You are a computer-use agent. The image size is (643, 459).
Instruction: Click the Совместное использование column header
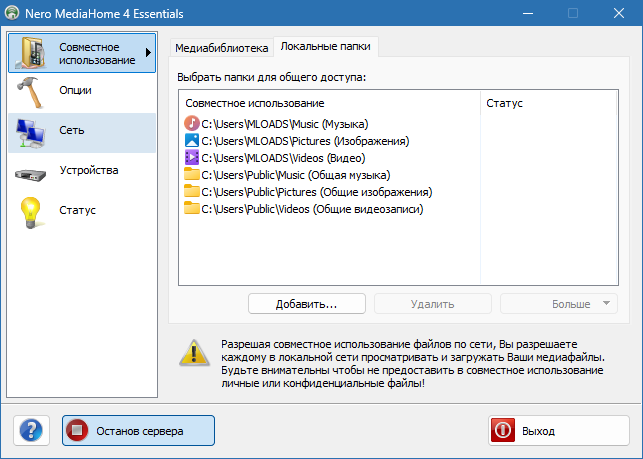329,103
